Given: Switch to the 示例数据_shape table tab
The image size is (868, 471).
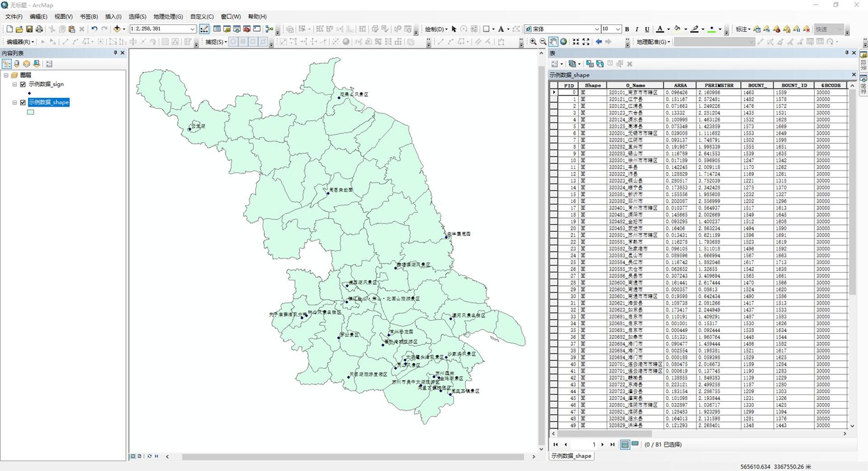Looking at the screenshot, I should pyautogui.click(x=571, y=456).
